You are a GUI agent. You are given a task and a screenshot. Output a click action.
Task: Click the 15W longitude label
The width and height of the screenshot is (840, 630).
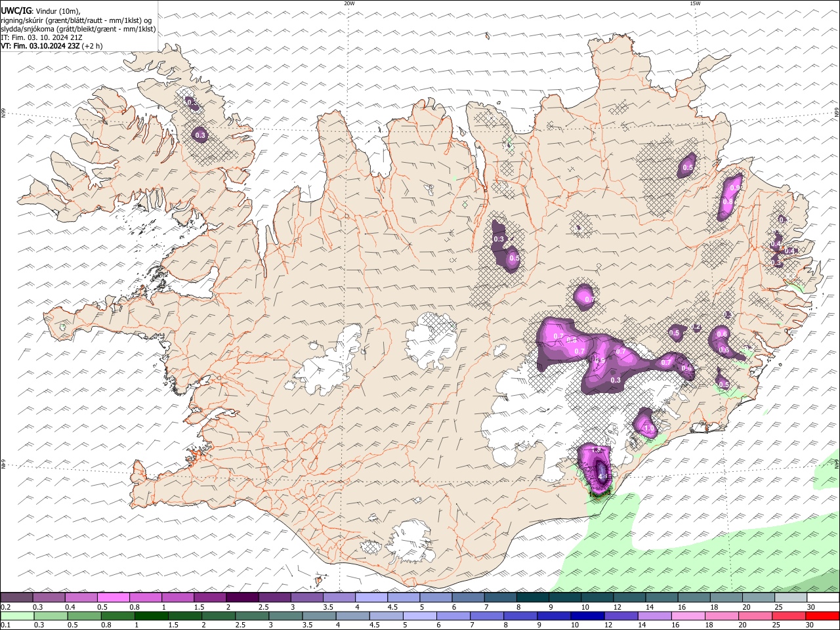(695, 3)
